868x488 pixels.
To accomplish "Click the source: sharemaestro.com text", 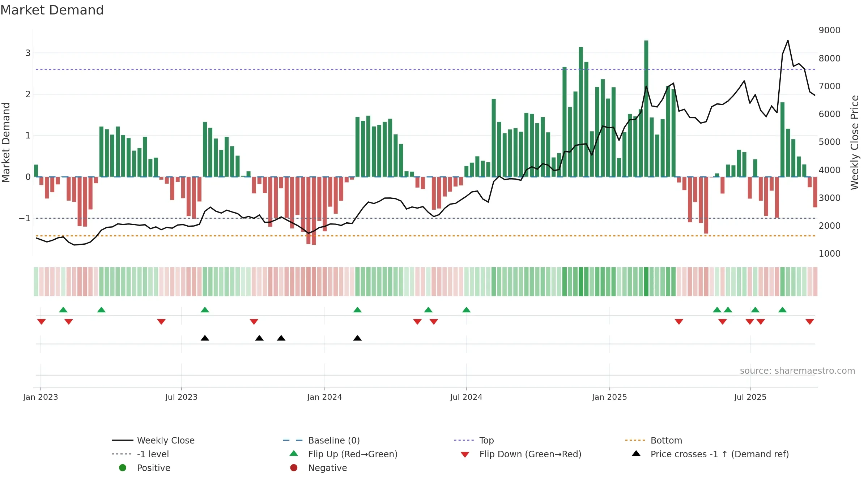I will tap(797, 371).
